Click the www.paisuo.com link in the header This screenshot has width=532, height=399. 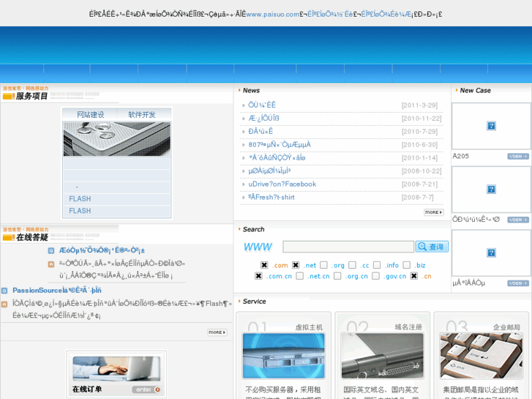273,14
